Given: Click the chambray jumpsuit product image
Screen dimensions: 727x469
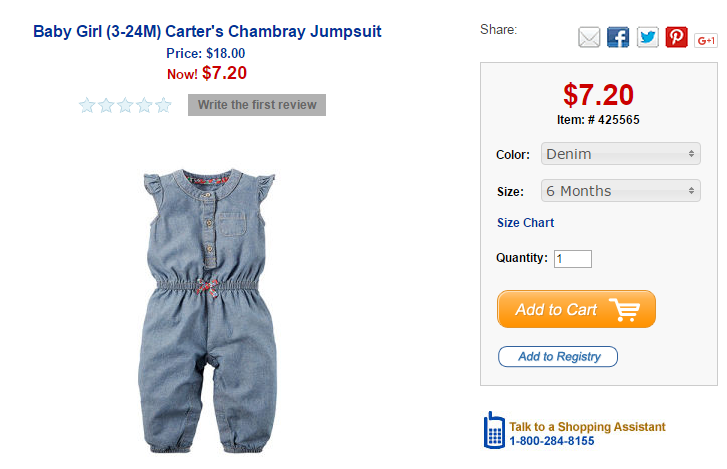Looking at the screenshot, I should [208, 311].
